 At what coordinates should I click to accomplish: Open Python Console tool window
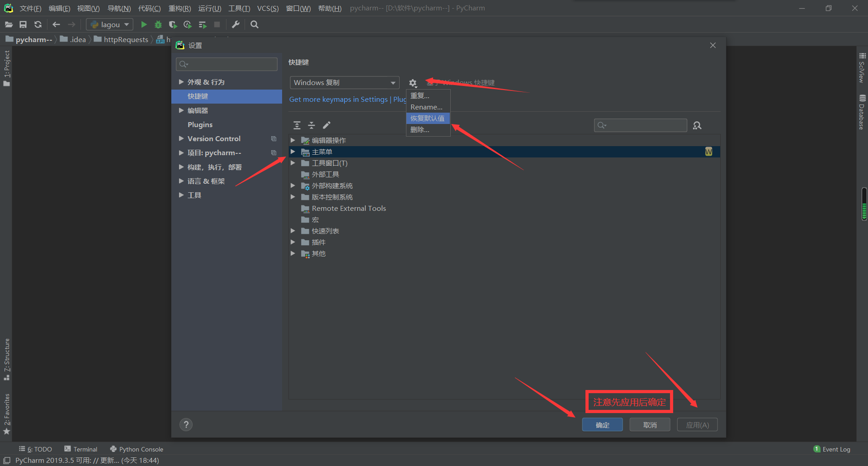click(x=137, y=449)
